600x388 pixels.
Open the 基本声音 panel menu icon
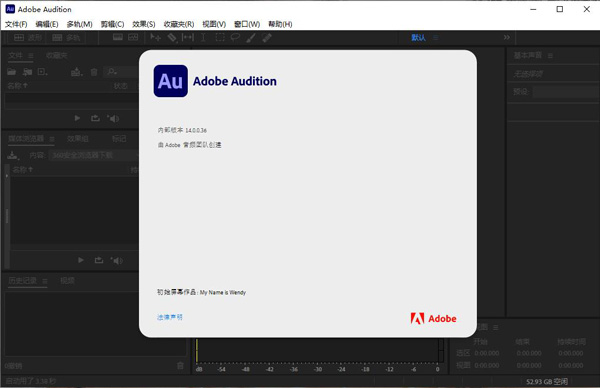coord(550,56)
